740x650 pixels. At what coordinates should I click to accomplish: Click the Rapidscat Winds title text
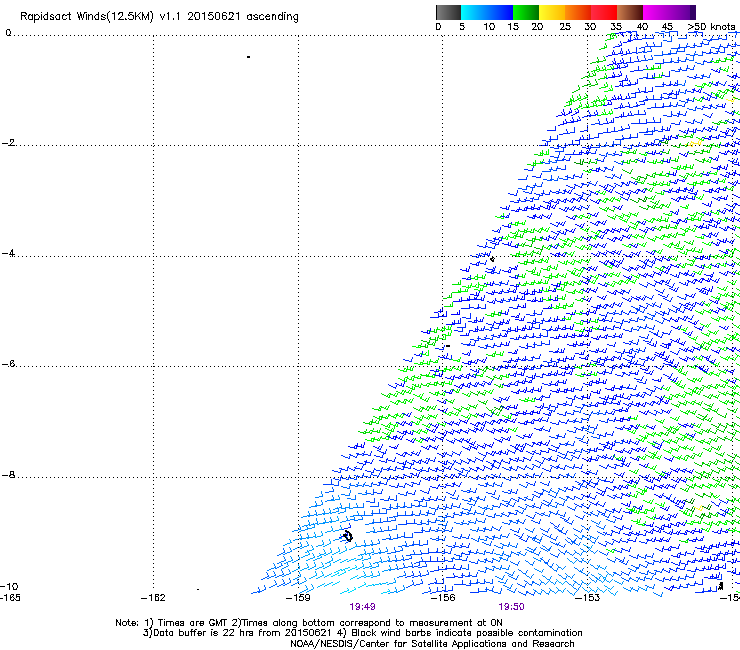click(x=159, y=17)
